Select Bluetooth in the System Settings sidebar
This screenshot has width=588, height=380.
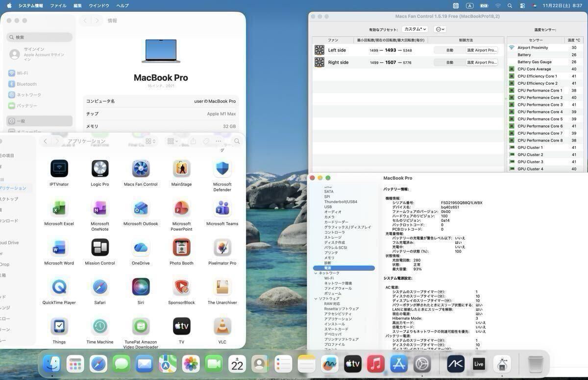[x=26, y=84]
